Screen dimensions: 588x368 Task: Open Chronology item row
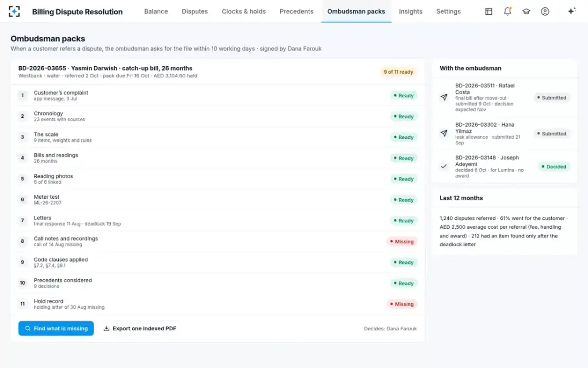pyautogui.click(x=218, y=116)
